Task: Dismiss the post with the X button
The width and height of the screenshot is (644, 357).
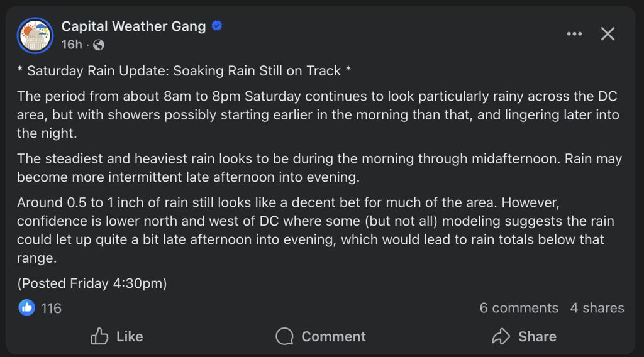Action: tap(608, 34)
